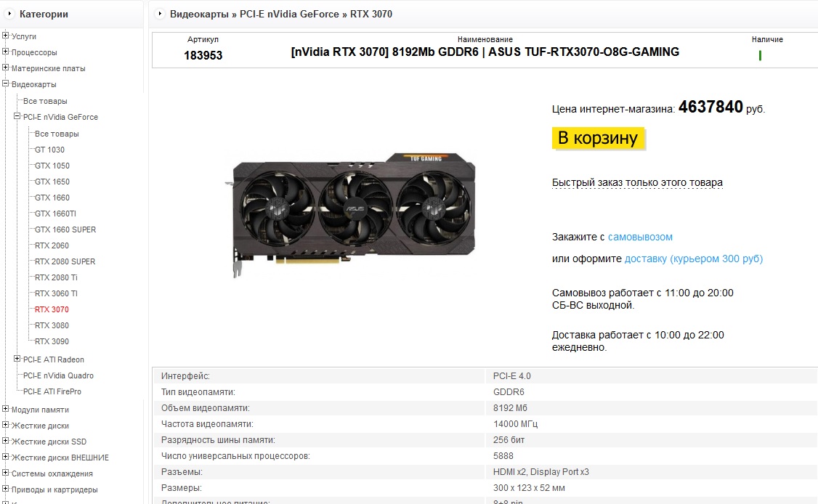Screen dimensions: 818x504
Task: Click the arrow icon beside Категории header
Action: click(9, 14)
